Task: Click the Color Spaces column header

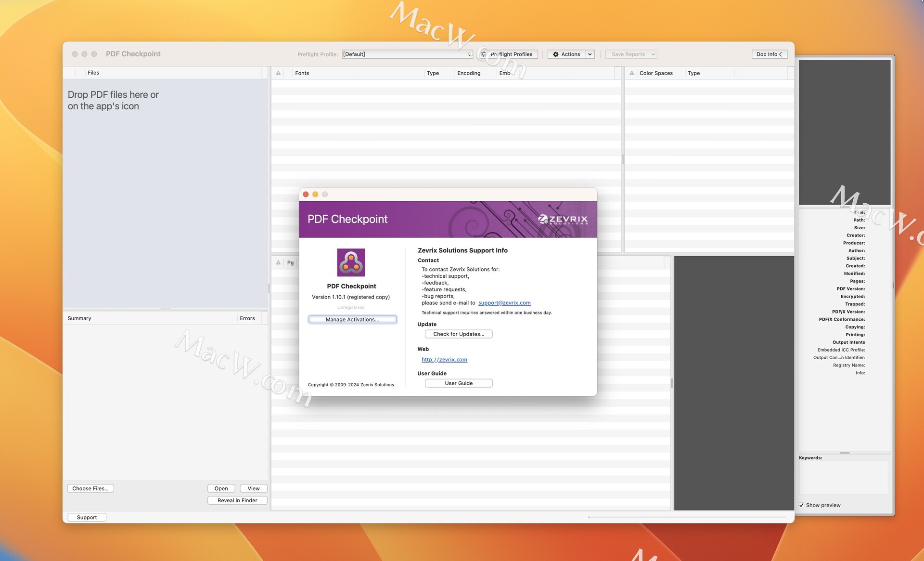Action: 656,73
